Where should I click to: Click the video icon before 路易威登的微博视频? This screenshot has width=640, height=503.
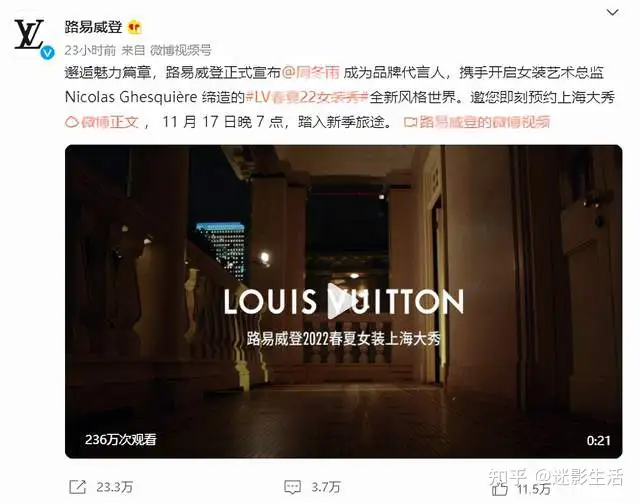(409, 122)
